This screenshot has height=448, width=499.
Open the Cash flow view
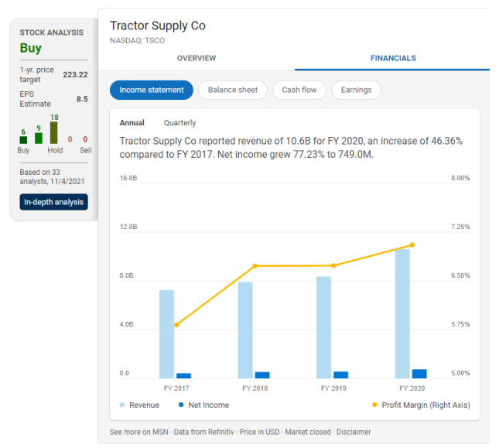coord(299,90)
